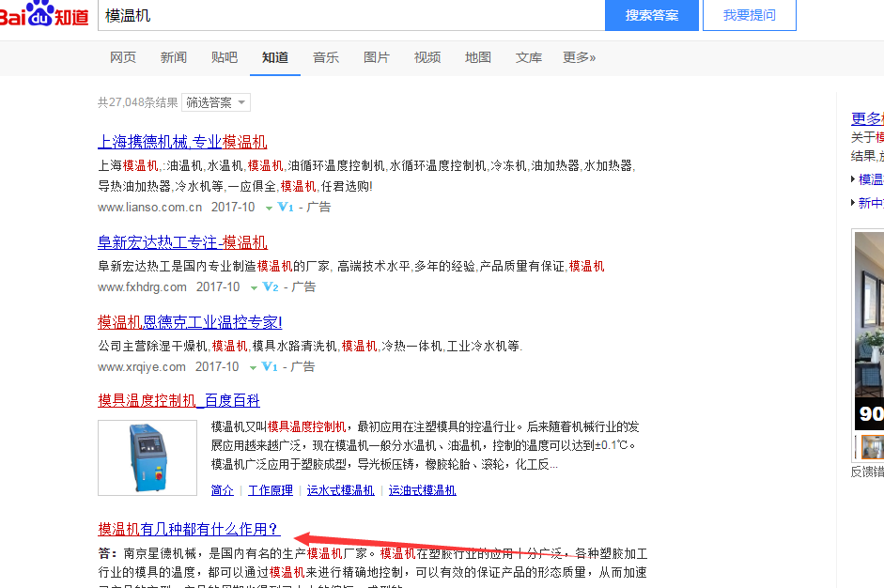Open the 上海携德机械 专业模温机 ad link
Screen dimensions: 884x588
(182, 142)
